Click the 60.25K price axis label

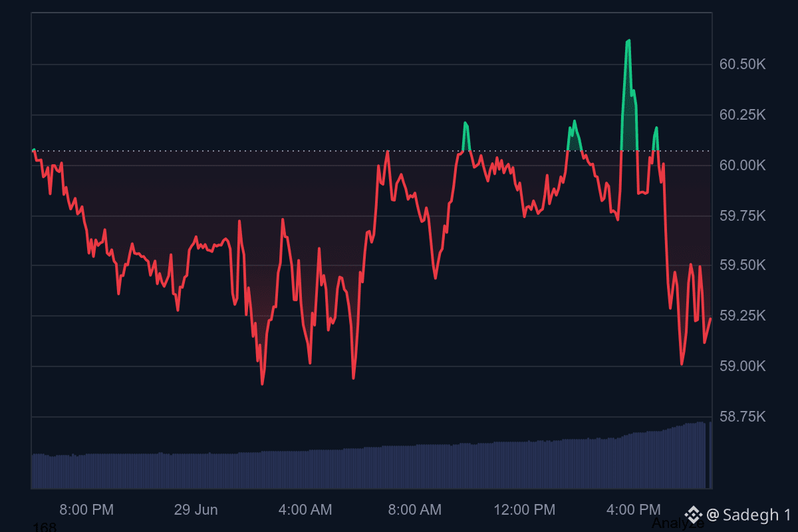pos(743,115)
